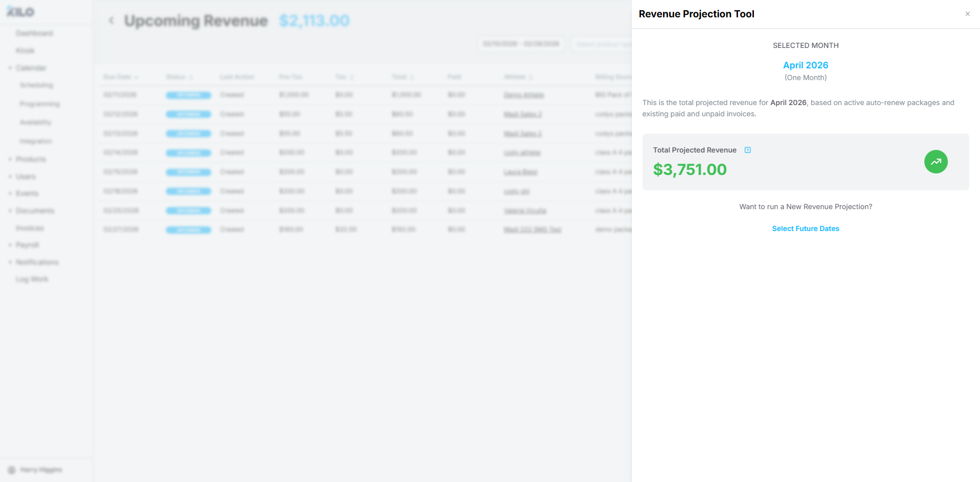Open the April 2026 selected month link
Image resolution: width=980 pixels, height=482 pixels.
(805, 65)
